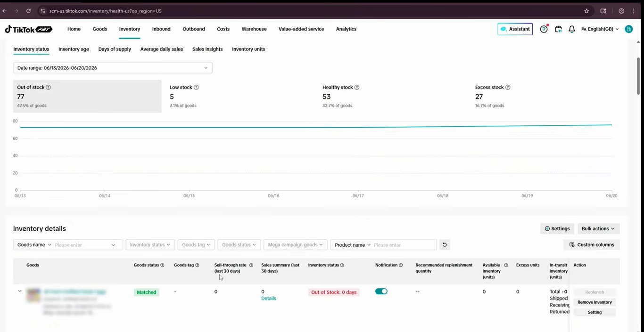Open the Assistant button
Viewport: 644px width, 332px height.
click(515, 29)
